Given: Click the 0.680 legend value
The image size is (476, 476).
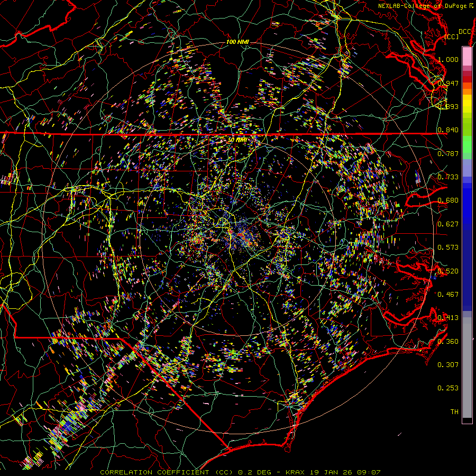Looking at the screenshot, I should pyautogui.click(x=448, y=200).
